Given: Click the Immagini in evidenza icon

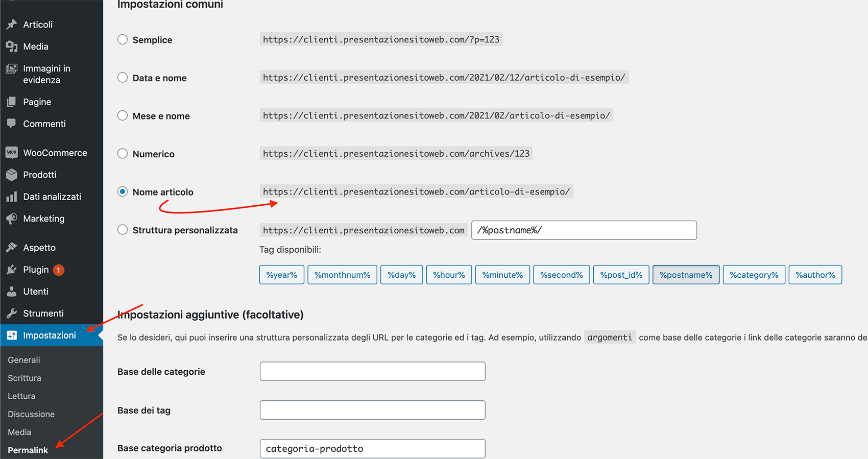Looking at the screenshot, I should click(x=12, y=68).
